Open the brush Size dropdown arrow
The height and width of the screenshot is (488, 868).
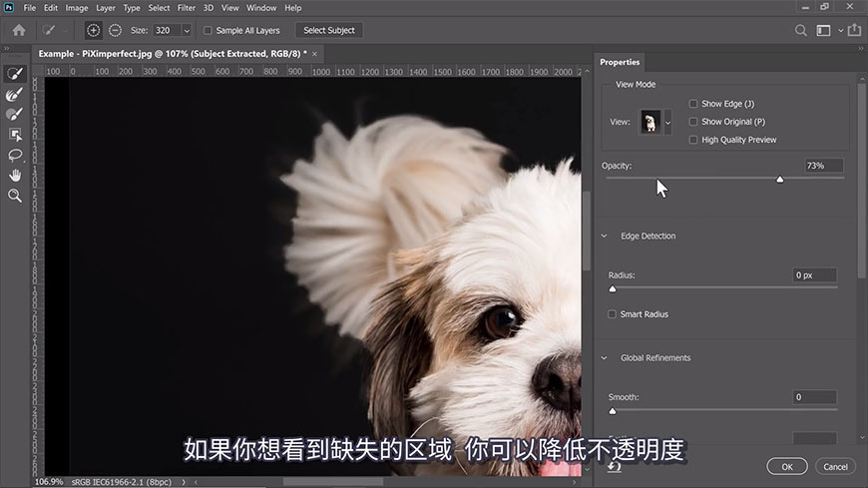click(187, 31)
